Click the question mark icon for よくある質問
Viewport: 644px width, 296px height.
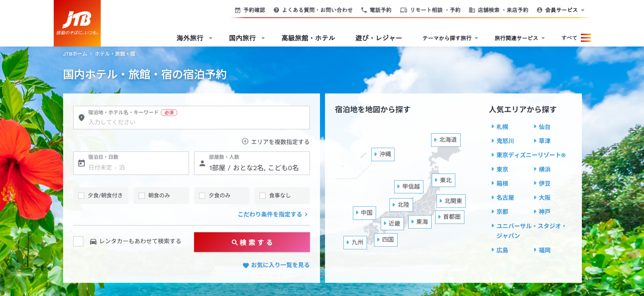tap(276, 10)
